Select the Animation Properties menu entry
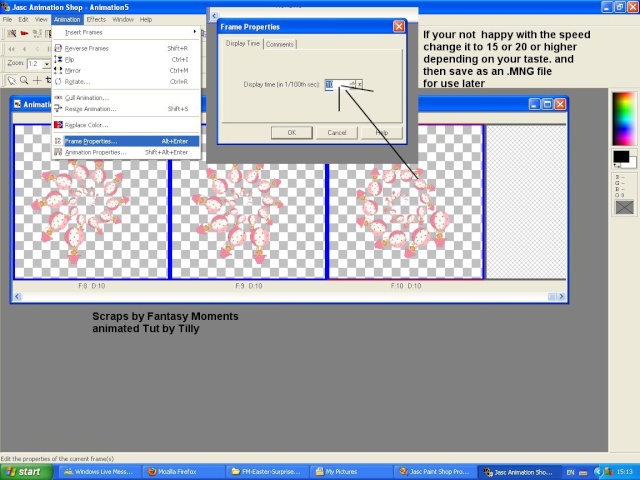The height and width of the screenshot is (480, 640). click(x=127, y=152)
